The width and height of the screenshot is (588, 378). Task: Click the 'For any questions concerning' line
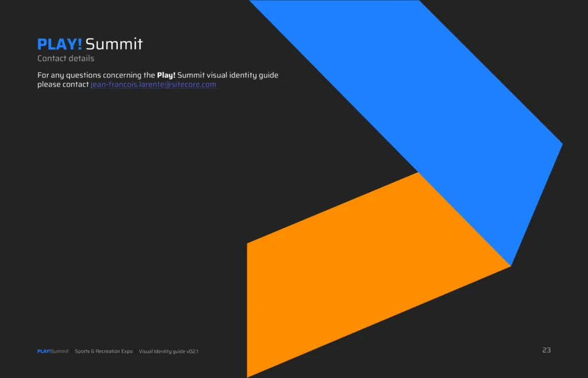pos(157,75)
